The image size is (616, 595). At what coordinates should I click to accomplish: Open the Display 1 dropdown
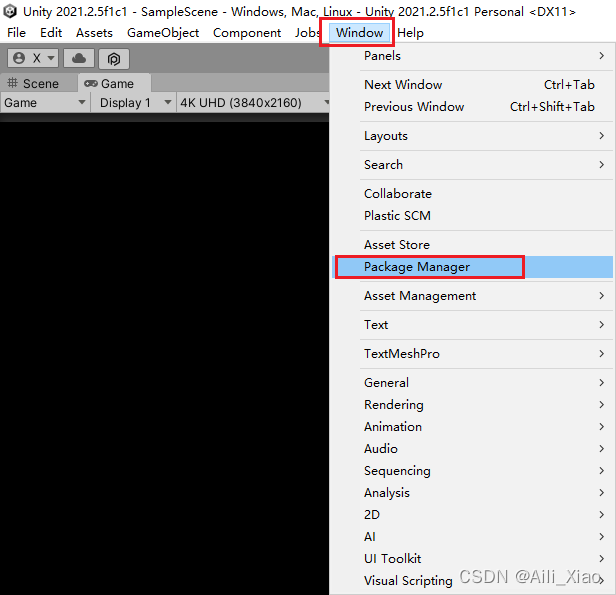[134, 103]
